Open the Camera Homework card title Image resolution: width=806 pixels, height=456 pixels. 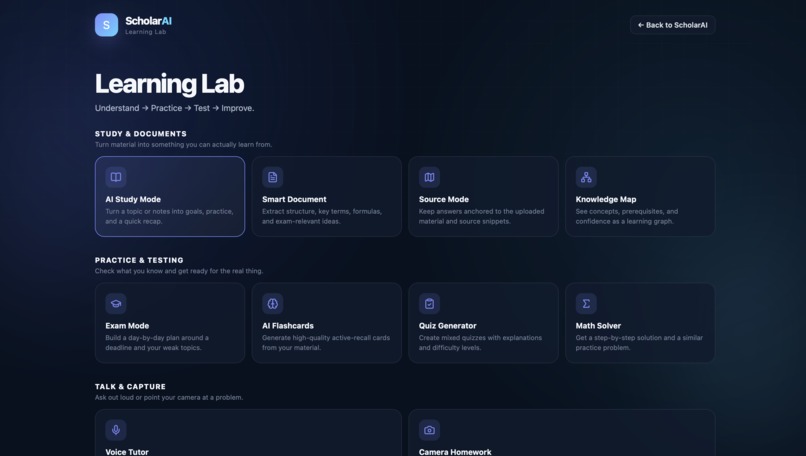(455, 452)
